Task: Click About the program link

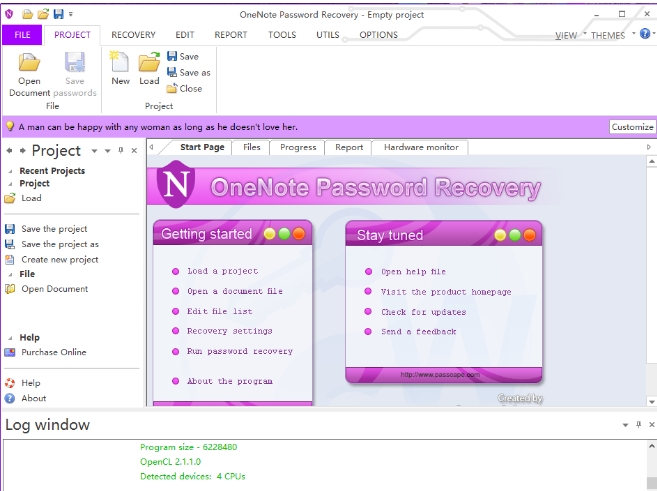Action: tap(230, 381)
